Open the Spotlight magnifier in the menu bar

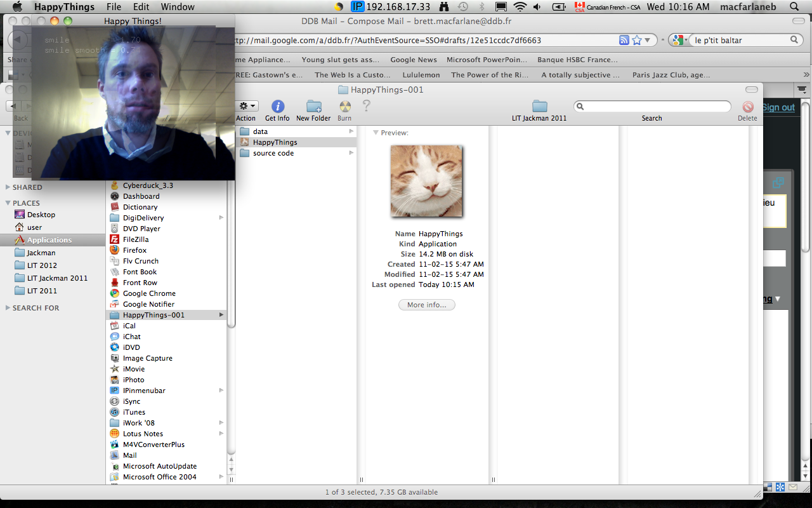pyautogui.click(x=795, y=7)
